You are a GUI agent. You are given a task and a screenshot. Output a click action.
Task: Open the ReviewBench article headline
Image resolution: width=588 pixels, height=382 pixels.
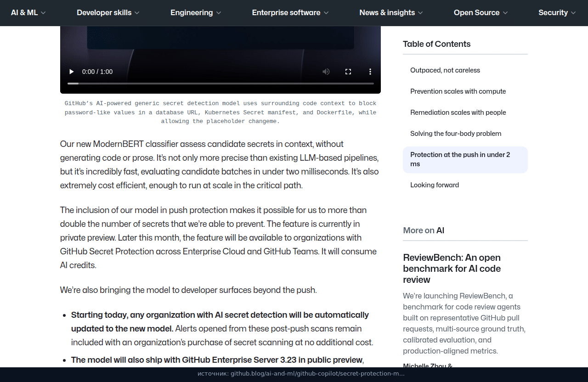click(x=452, y=269)
